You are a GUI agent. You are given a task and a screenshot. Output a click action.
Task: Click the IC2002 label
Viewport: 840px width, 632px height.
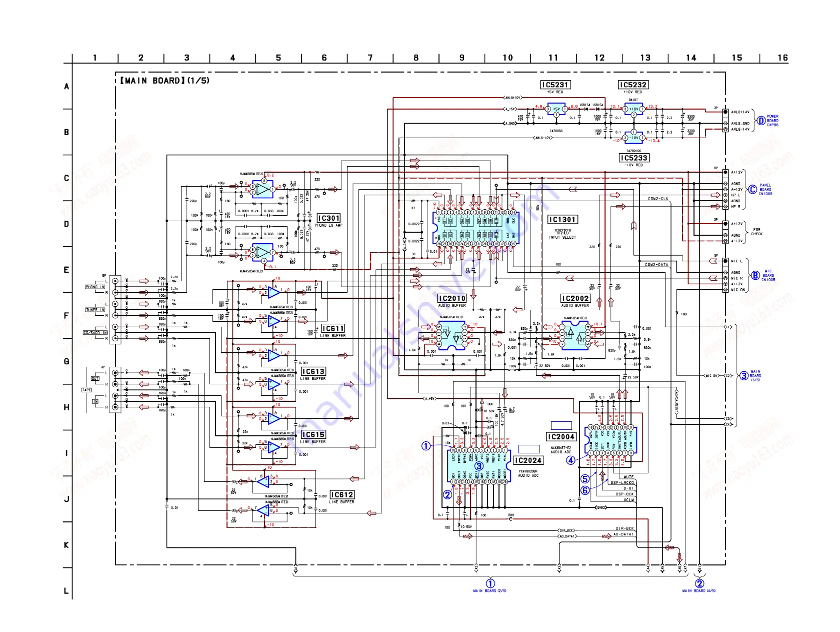(575, 298)
